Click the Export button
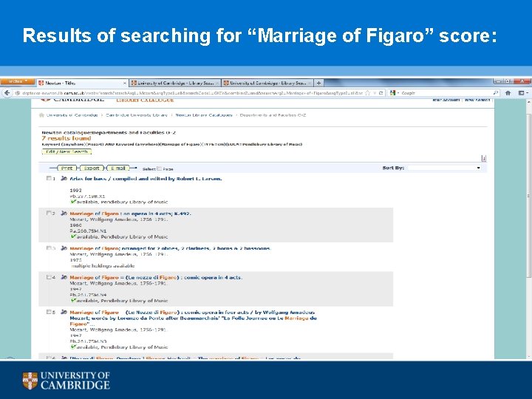This screenshot has height=399, width=532. click(92, 168)
